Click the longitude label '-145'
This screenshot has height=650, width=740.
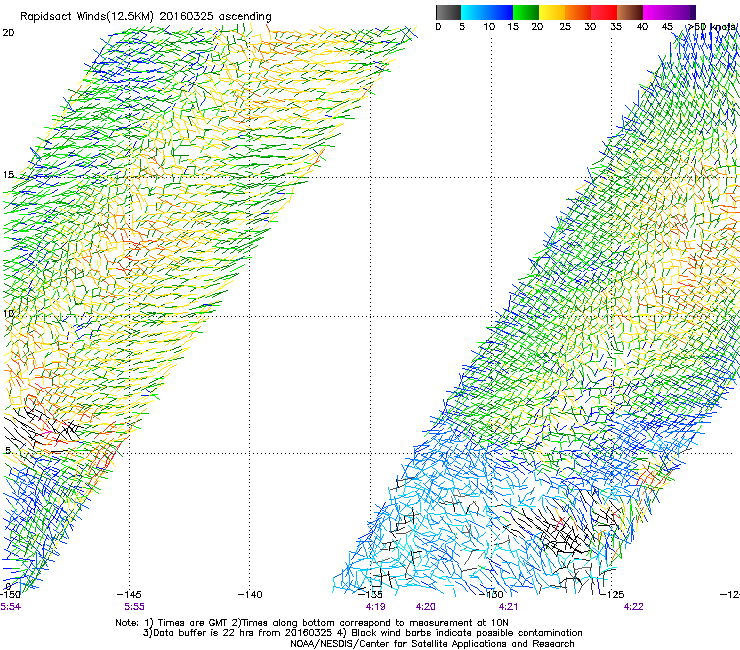coord(129,594)
